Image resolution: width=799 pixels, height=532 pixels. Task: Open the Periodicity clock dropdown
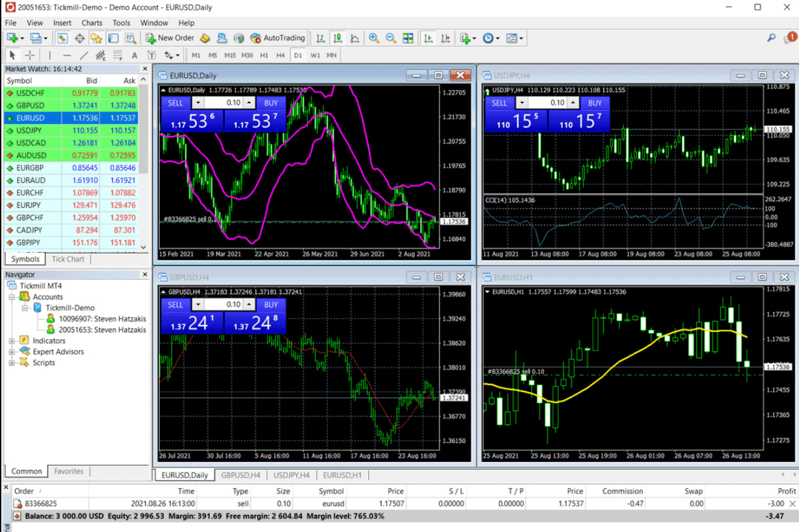pos(491,39)
